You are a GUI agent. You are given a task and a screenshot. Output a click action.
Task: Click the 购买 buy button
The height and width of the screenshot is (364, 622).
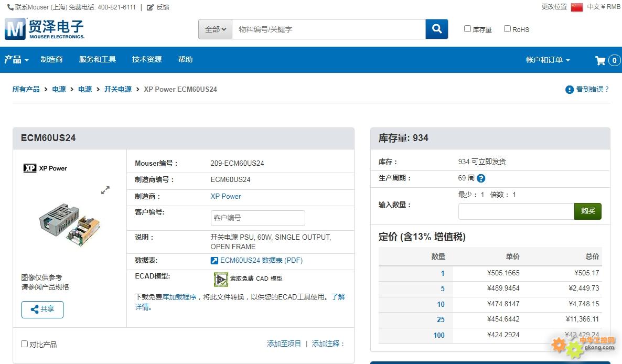point(587,211)
